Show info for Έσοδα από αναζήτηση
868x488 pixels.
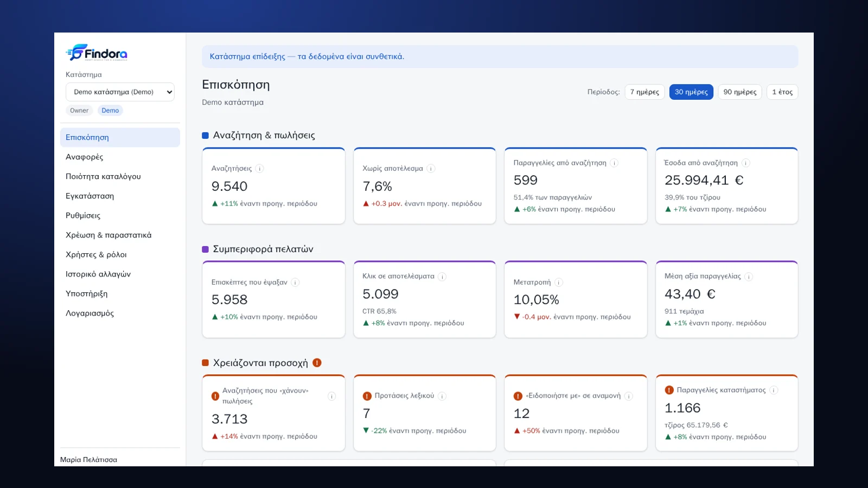coord(746,163)
